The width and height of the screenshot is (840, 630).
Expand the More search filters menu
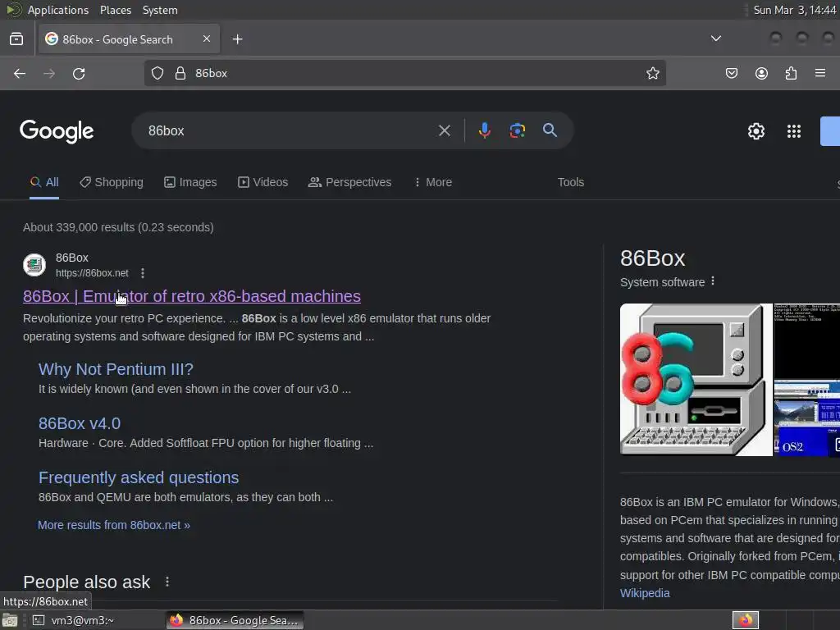coord(433,182)
